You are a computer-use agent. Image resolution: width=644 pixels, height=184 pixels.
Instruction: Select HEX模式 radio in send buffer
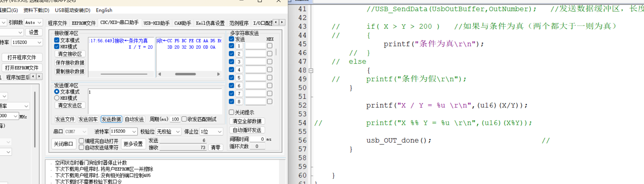point(57,98)
